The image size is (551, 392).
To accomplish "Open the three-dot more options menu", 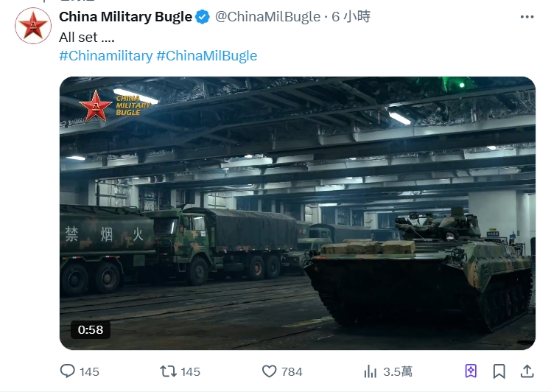I will 526,16.
